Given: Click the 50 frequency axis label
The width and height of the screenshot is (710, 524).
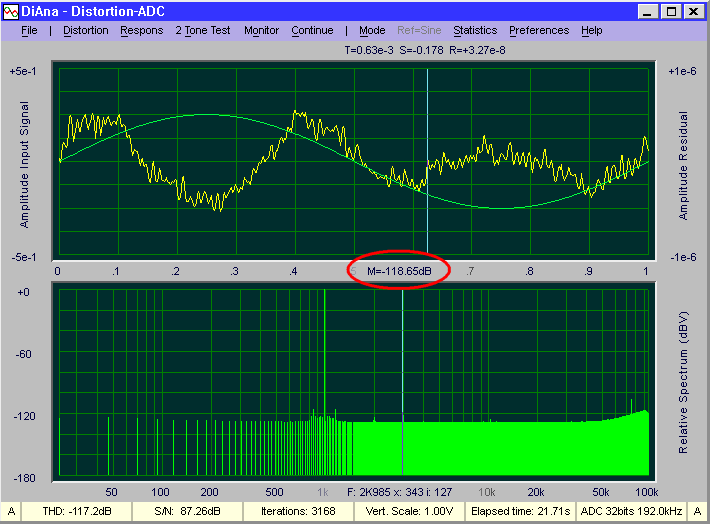Looking at the screenshot, I should (x=111, y=492).
